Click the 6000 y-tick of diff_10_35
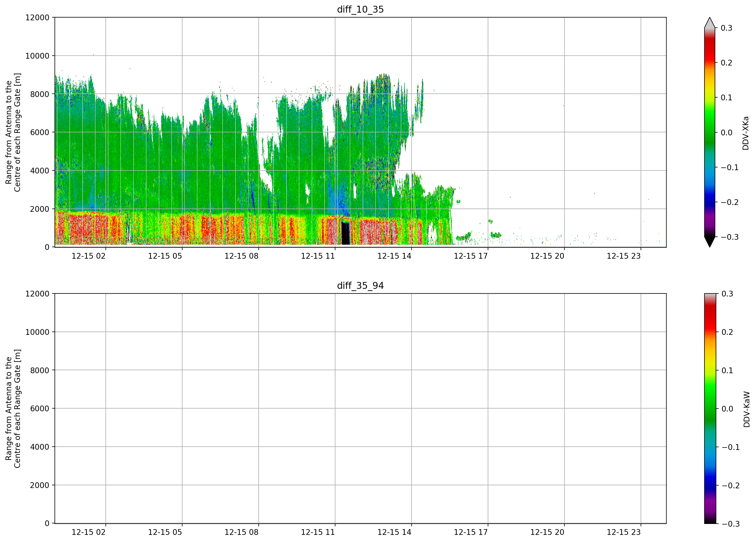The height and width of the screenshot is (542, 756). (40, 132)
